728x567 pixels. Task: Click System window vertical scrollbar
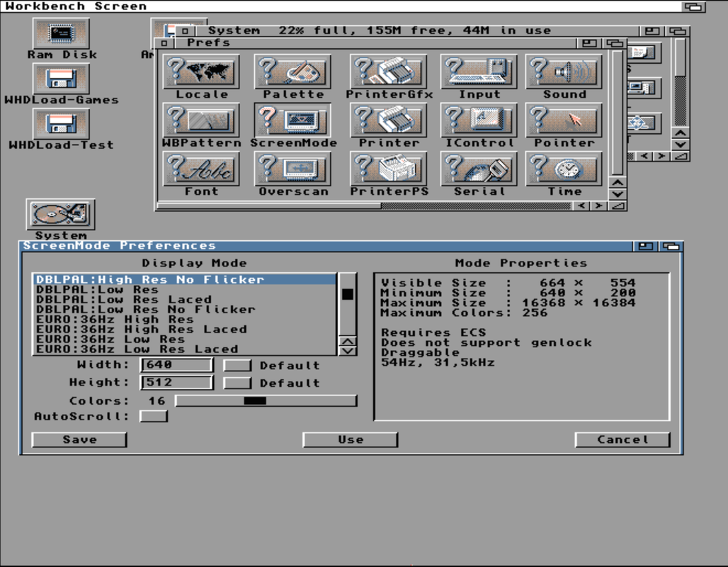[x=681, y=82]
